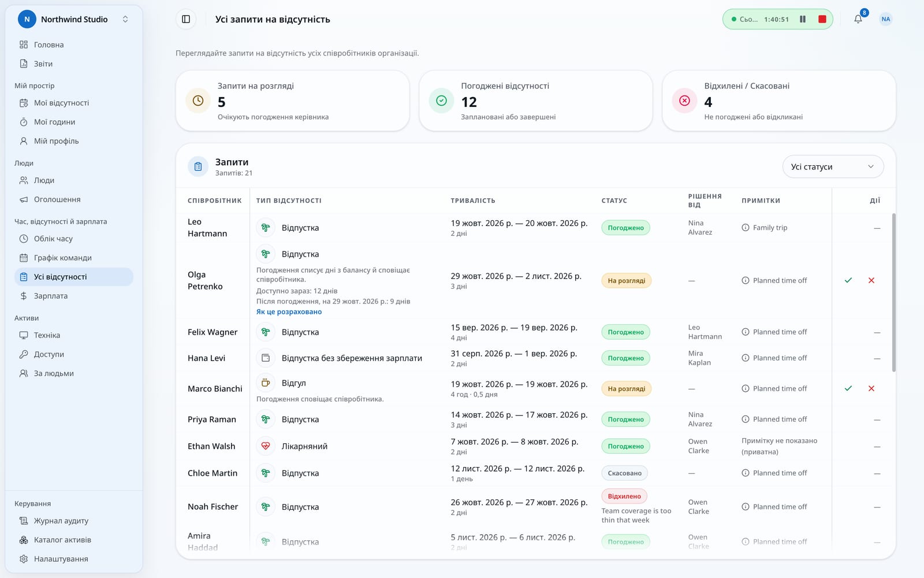Open Журнал аудиту

pos(74,521)
